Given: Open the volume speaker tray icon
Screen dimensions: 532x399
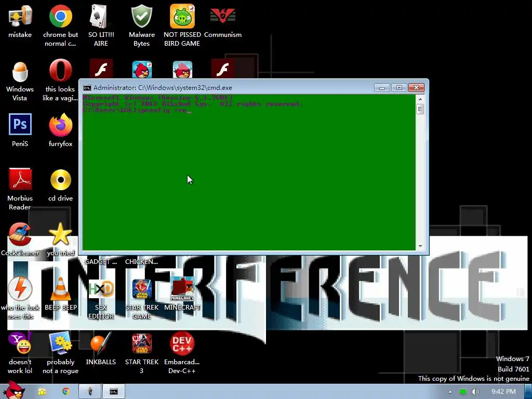Looking at the screenshot, I should click(x=475, y=392).
